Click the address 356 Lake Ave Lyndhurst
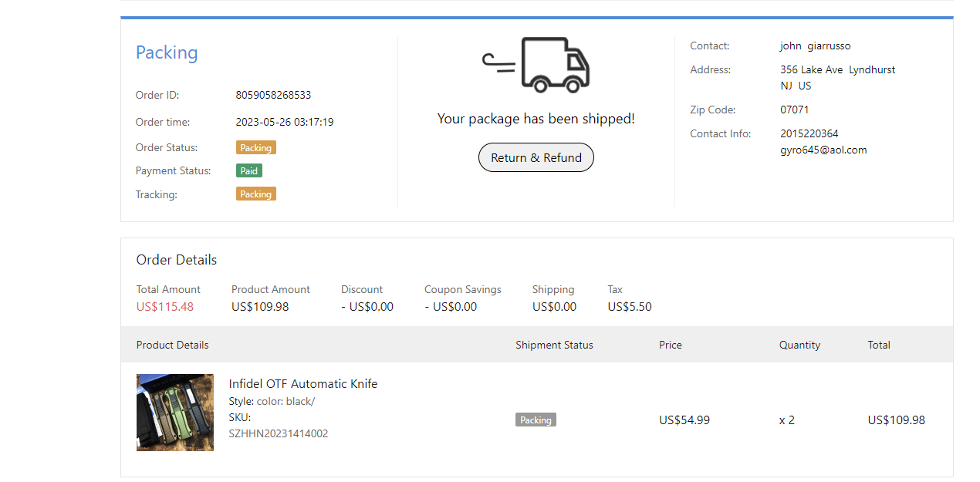980x482 pixels. click(x=837, y=69)
